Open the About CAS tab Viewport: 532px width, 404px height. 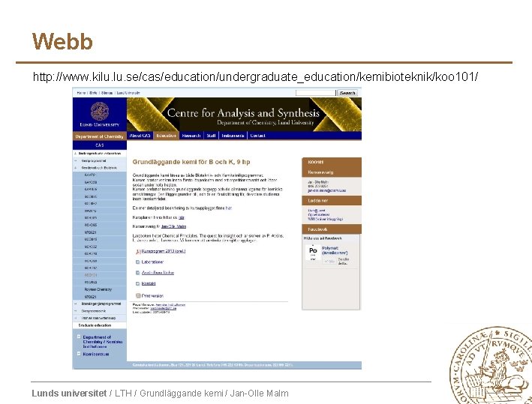140,136
